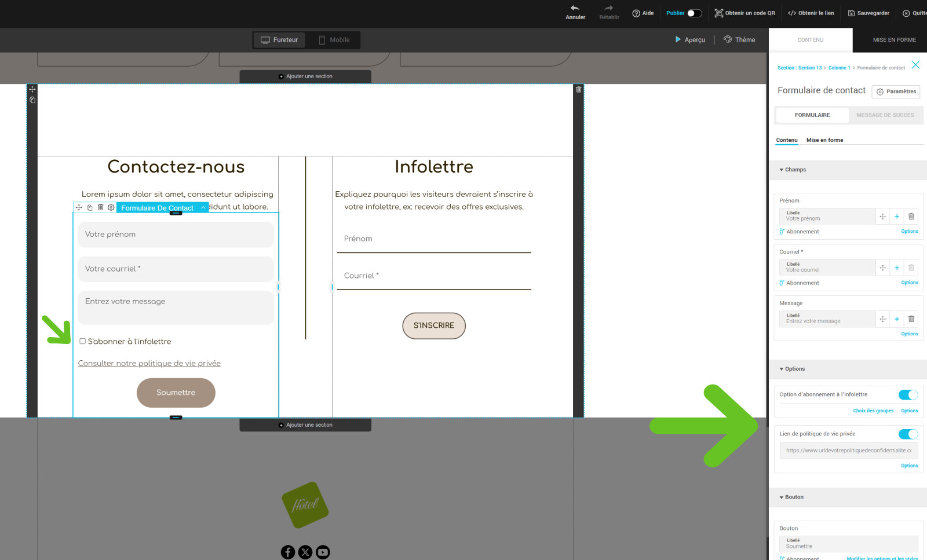Open the Thème palette selector
927x560 pixels.
(739, 39)
